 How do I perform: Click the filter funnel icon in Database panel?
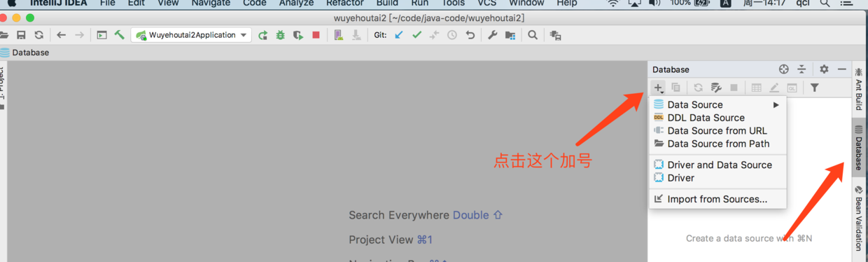tap(814, 88)
